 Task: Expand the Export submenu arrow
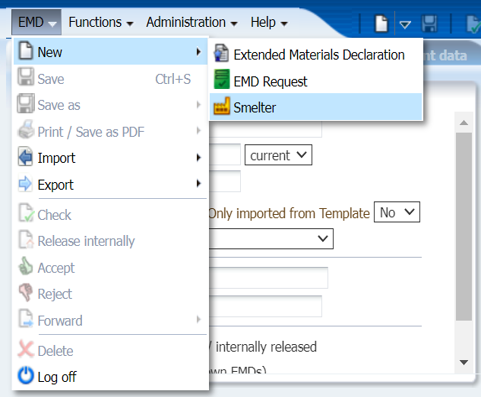[199, 183]
